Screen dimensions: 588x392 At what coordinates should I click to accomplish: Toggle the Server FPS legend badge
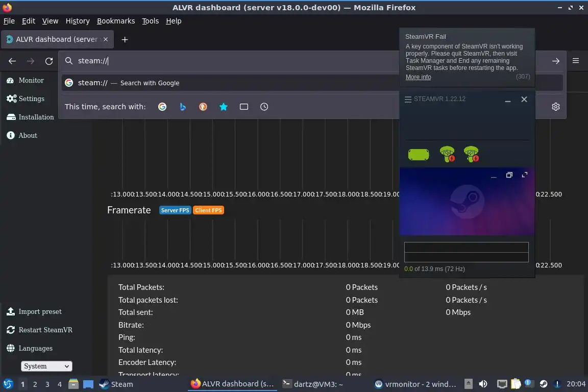tap(175, 210)
